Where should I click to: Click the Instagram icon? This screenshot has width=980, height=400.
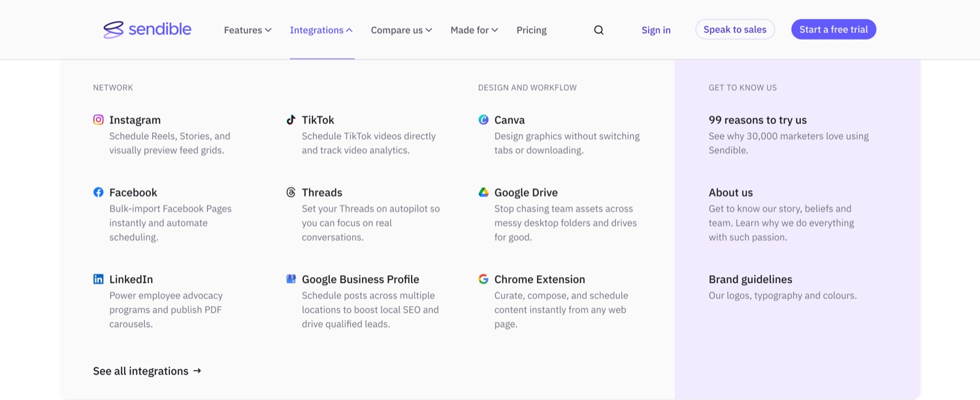[x=98, y=119]
